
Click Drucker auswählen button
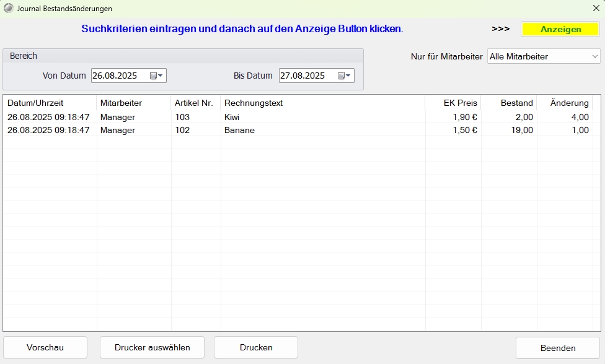click(x=152, y=347)
